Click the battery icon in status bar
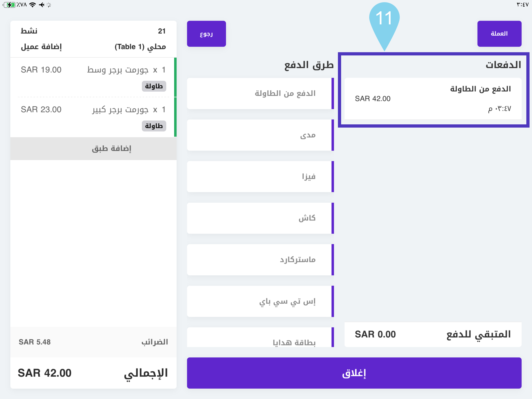 (x=9, y=5)
